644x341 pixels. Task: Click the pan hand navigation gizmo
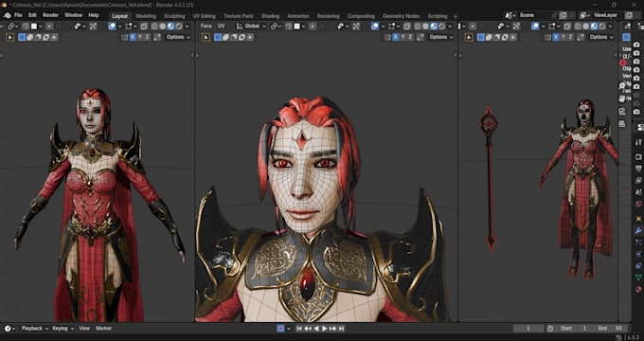tap(622, 99)
